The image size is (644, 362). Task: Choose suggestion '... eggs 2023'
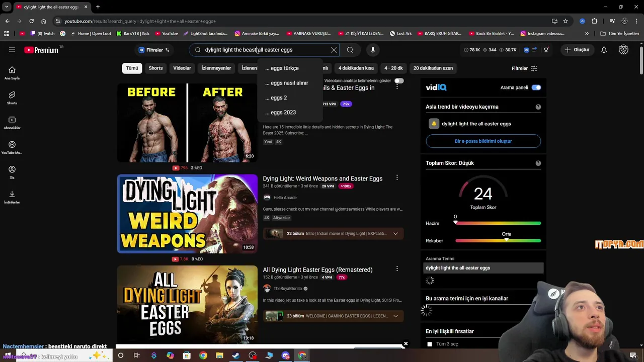point(290,113)
